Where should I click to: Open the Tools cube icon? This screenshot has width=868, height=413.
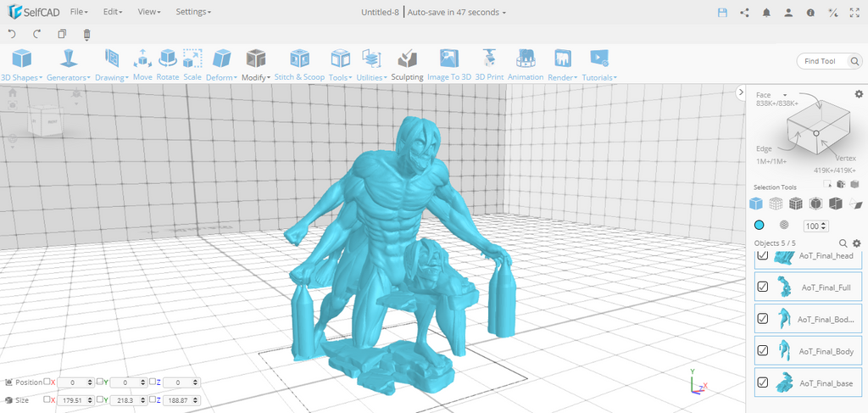pos(341,59)
